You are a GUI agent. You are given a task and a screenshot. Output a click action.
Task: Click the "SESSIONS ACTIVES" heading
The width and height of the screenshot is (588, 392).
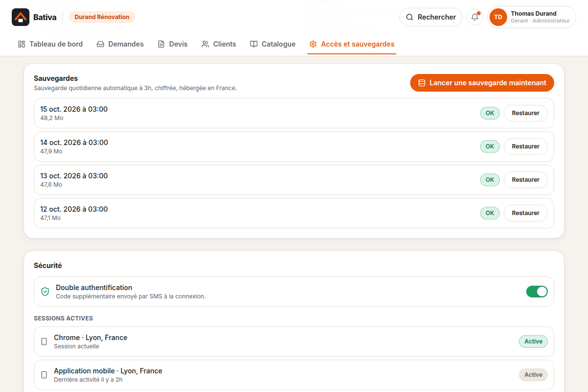tap(63, 318)
